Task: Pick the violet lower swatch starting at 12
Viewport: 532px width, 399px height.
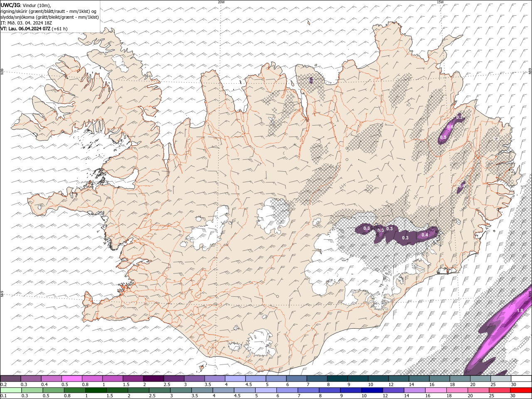Action: (393, 390)
